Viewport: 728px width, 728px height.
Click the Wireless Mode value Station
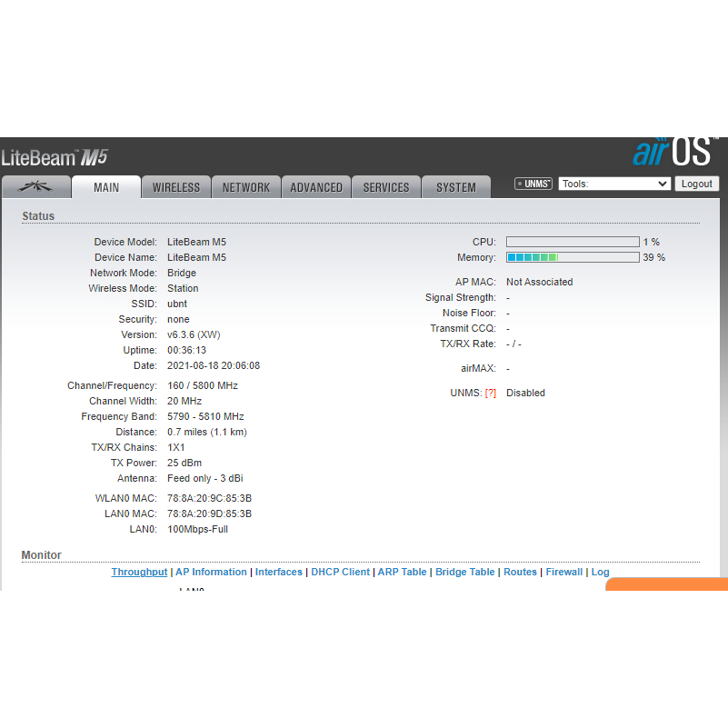pyautogui.click(x=183, y=288)
